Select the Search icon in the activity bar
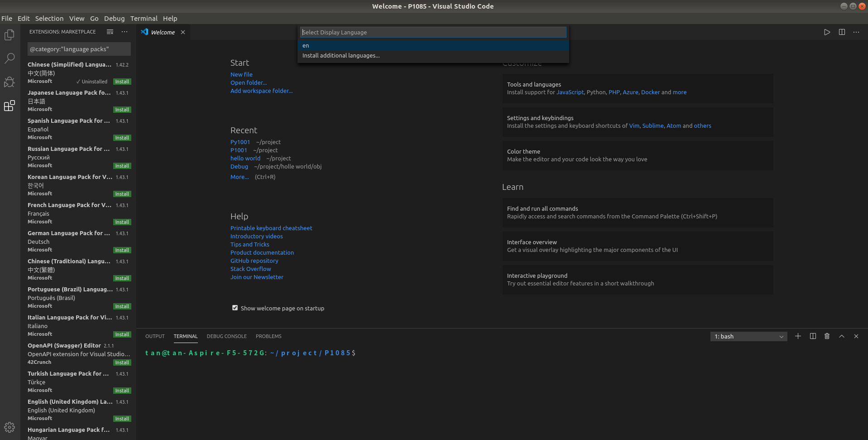The height and width of the screenshot is (440, 868). 9,58
